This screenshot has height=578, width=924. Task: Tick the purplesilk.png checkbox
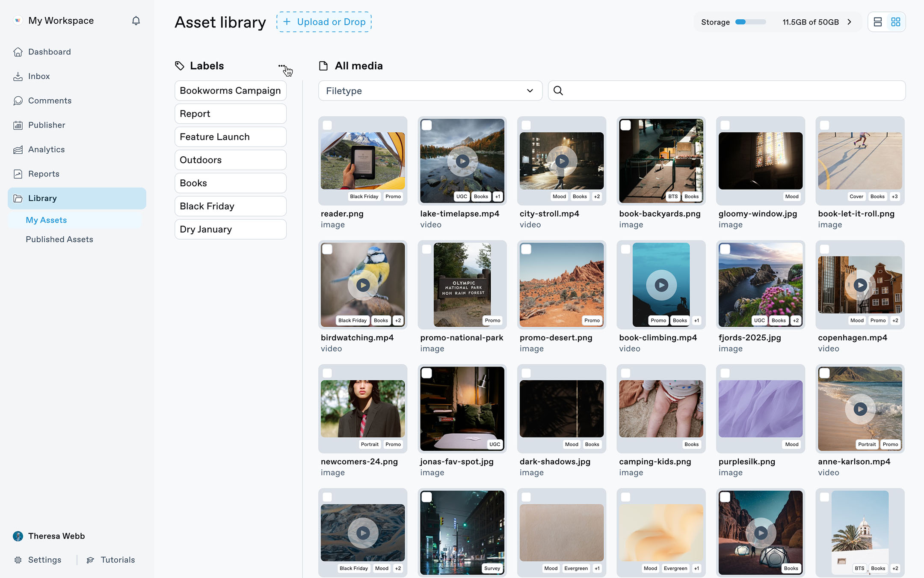point(725,373)
